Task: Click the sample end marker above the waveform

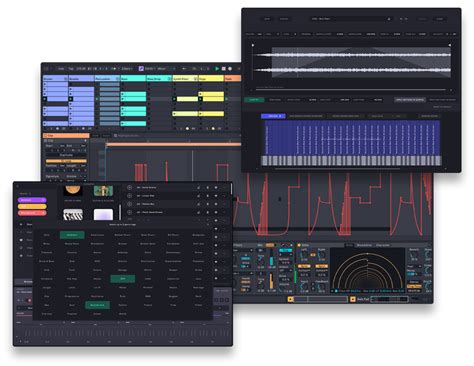Action: click(x=450, y=45)
